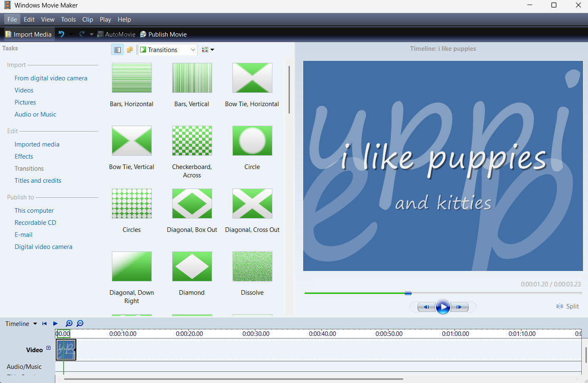Viewport: 588px width, 383px height.
Task: Show Imported media
Action: point(37,144)
